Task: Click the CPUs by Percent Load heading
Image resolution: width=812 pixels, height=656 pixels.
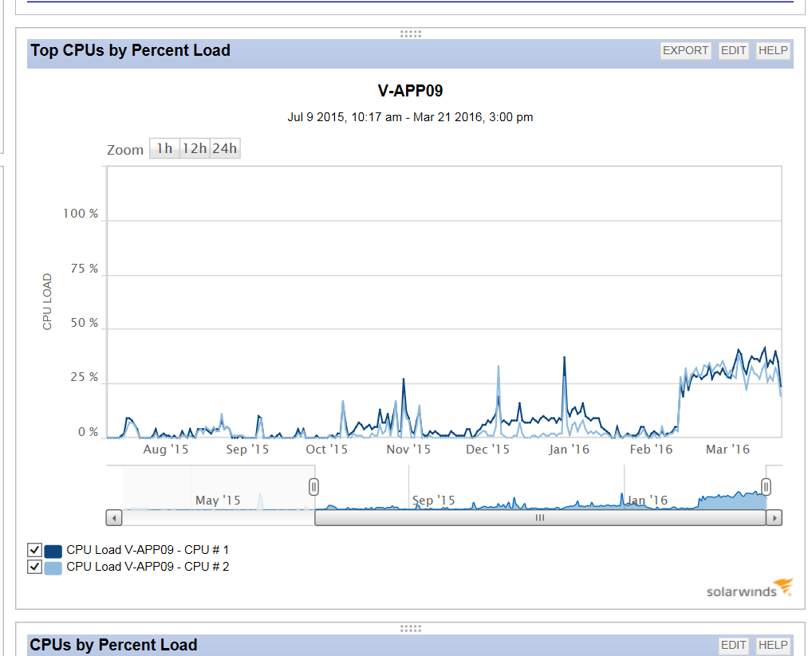Action: (113, 645)
